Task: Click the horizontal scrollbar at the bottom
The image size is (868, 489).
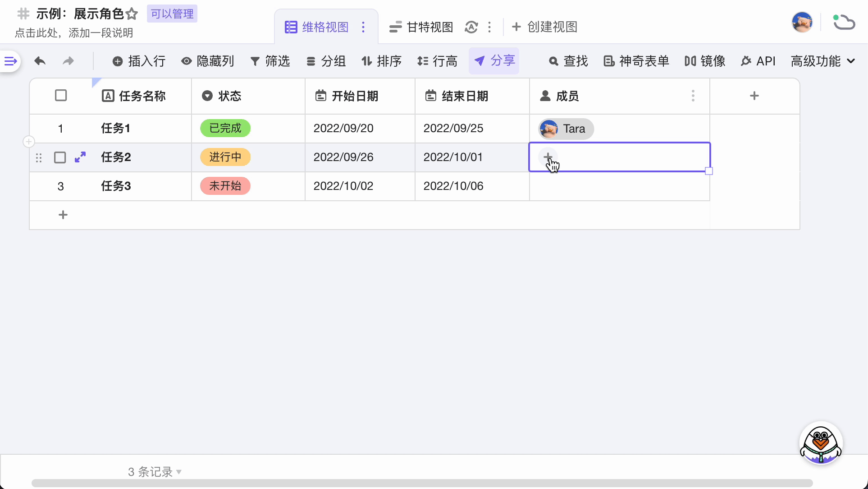Action: click(x=422, y=483)
